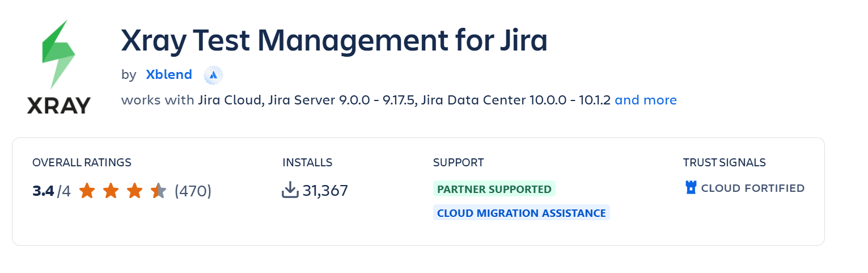Open the Xblend vendor link

coord(169,74)
